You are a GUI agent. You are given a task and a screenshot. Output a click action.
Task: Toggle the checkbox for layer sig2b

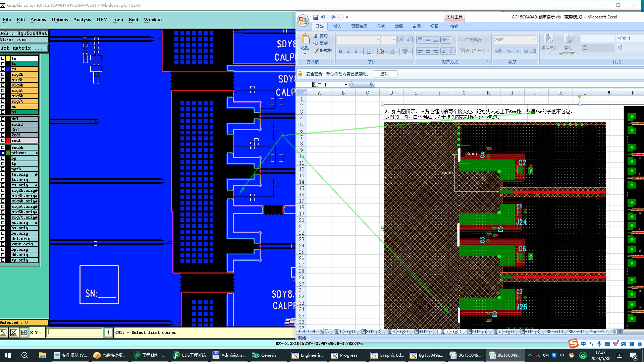coord(3,74)
